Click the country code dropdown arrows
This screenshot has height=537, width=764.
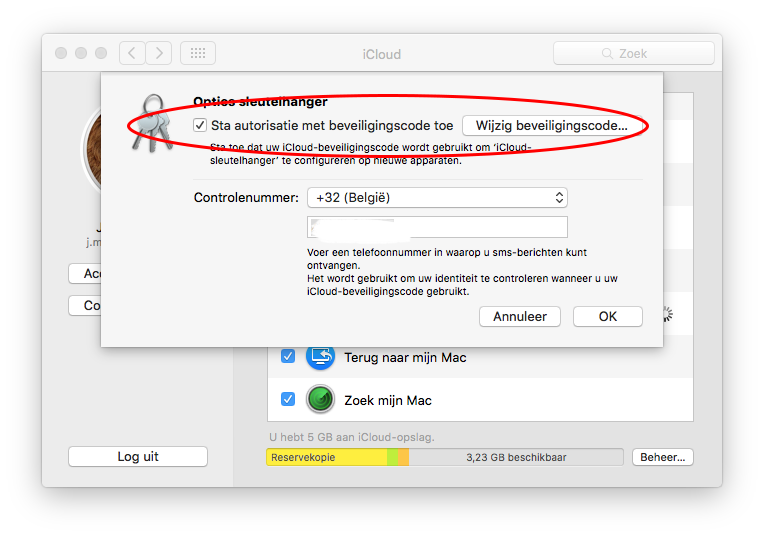click(559, 197)
